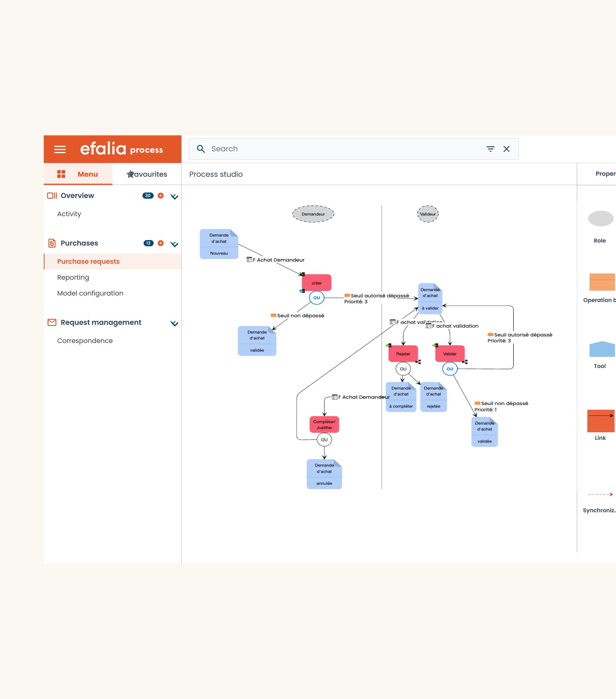The width and height of the screenshot is (616, 699).
Task: Add item with Purchases plus icon
Action: click(161, 243)
